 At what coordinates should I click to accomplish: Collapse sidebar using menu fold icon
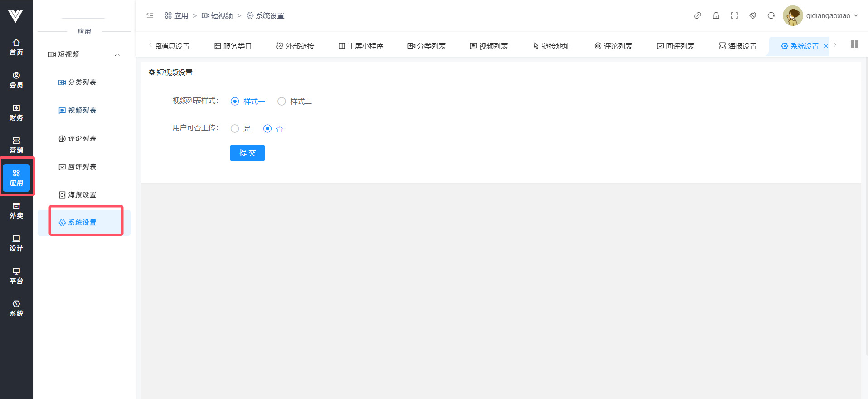[150, 15]
